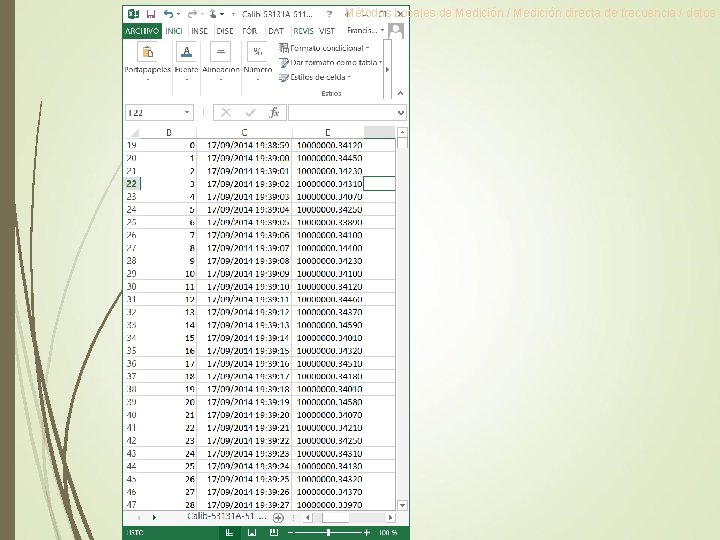Open the Número number format group
The width and height of the screenshot is (720, 540).
point(258,62)
